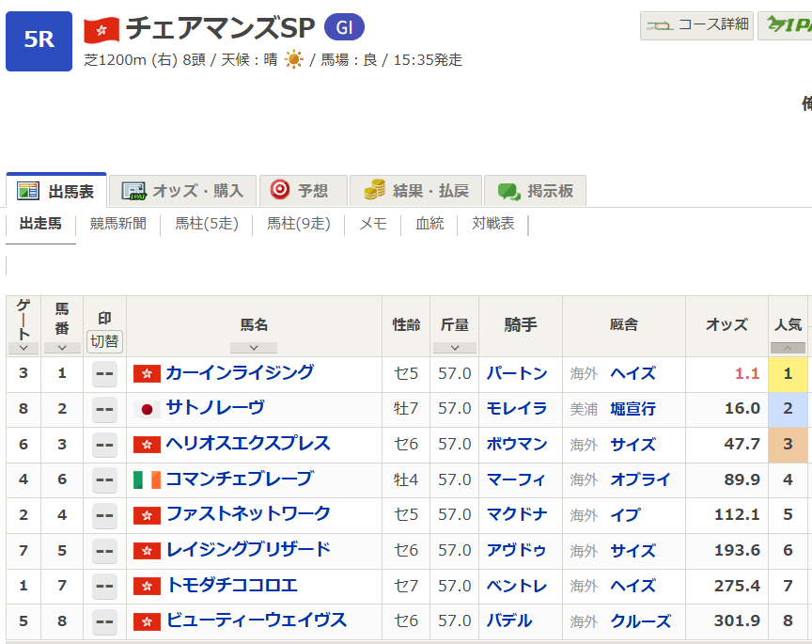This screenshot has height=644, width=812.
Task: Open the 競馬新聞 sub-tab
Action: point(118,224)
